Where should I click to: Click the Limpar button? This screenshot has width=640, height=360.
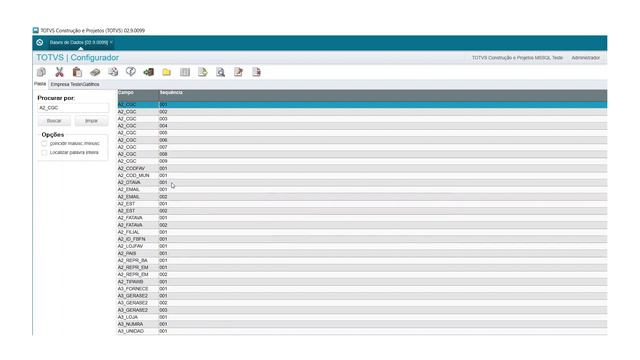pos(91,121)
